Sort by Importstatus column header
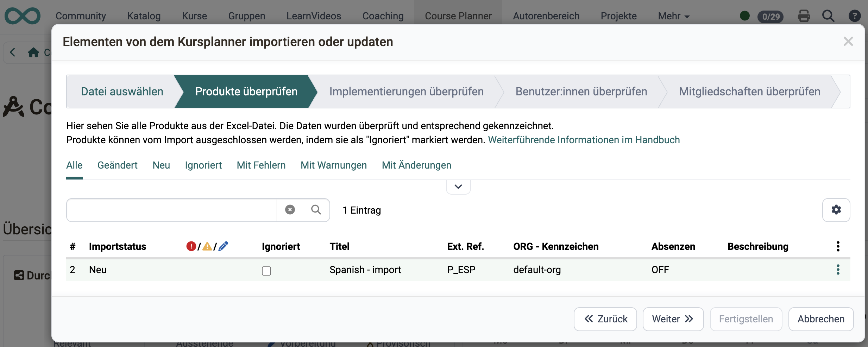 coord(118,246)
